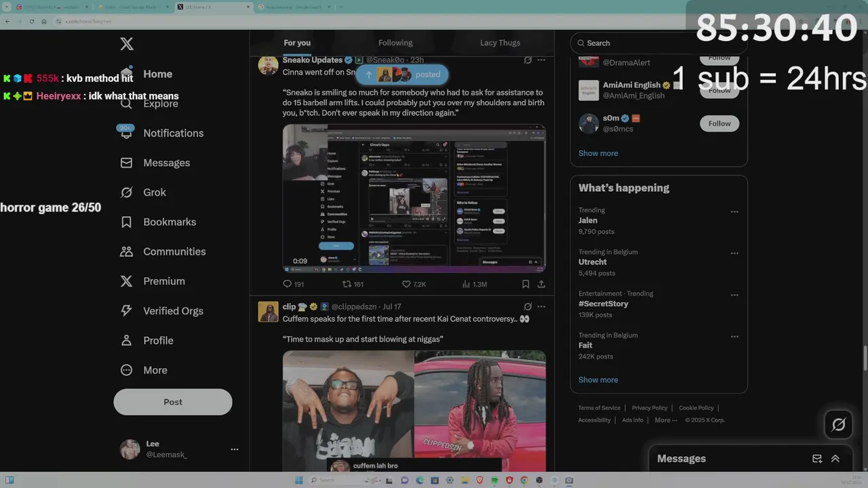Viewport: 868px width, 488px height.
Task: Open Grok action on Sneako Updates post
Action: [x=528, y=60]
